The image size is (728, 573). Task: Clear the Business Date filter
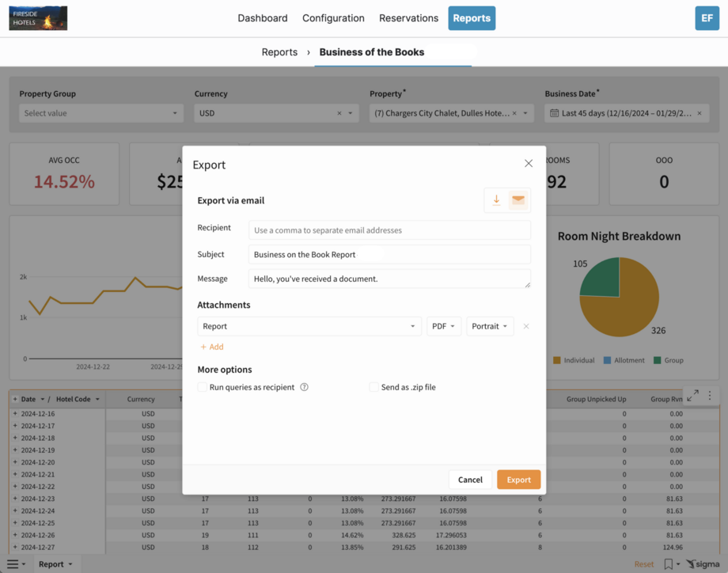coord(700,113)
